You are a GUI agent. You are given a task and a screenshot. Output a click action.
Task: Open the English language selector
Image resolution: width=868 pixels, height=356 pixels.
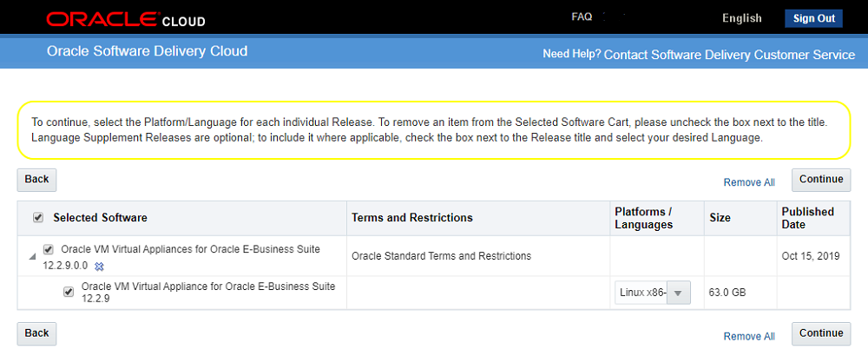point(741,18)
